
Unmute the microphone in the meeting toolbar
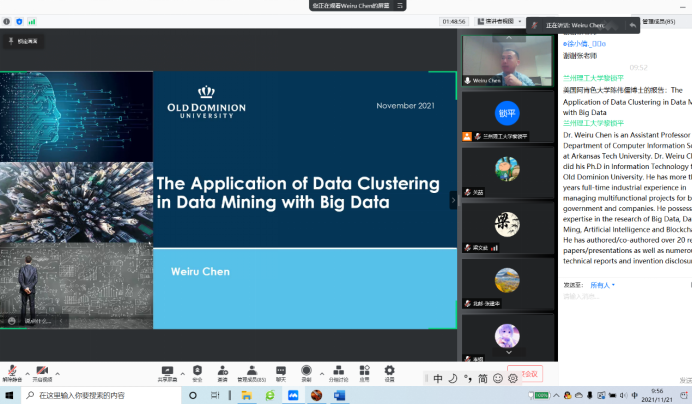(x=12, y=371)
